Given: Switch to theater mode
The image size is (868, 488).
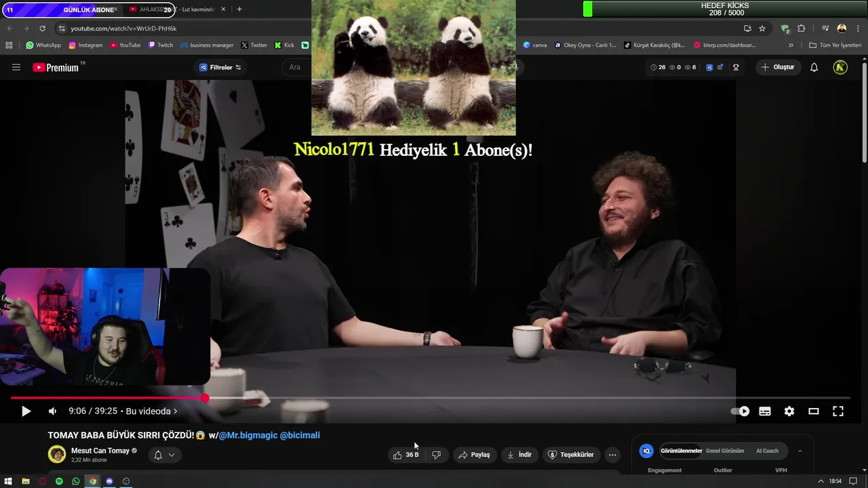Looking at the screenshot, I should coord(814,411).
